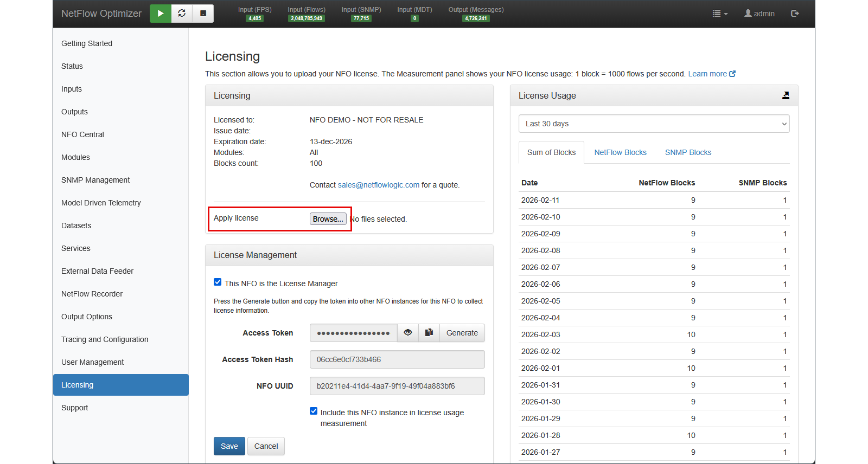Open external link icon beside Learn more
Screen dimensions: 868x464
(x=732, y=74)
